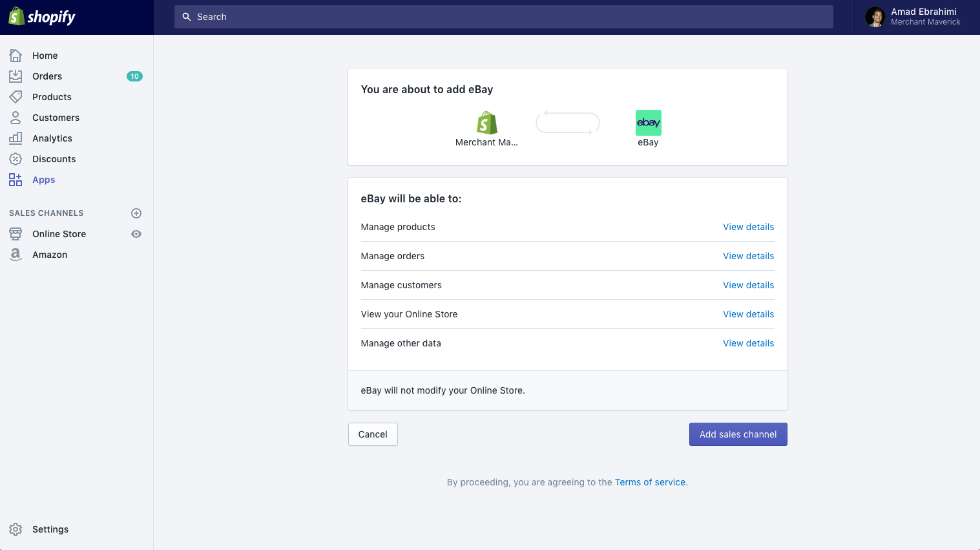Click the Settings gear icon
The height and width of the screenshot is (550, 980).
[x=16, y=529]
